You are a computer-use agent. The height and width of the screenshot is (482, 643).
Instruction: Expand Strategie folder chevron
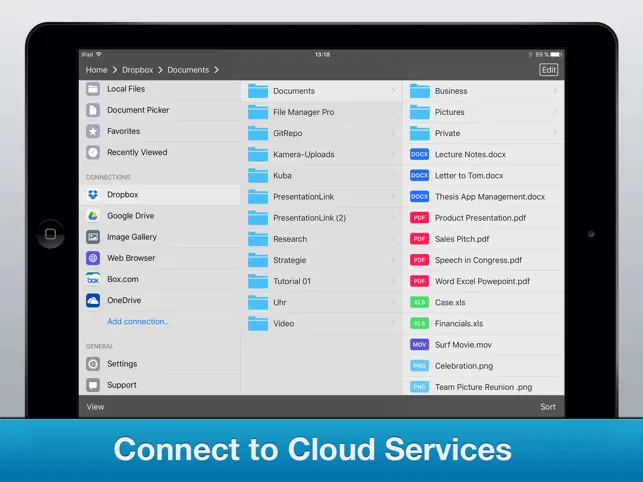coord(393,260)
